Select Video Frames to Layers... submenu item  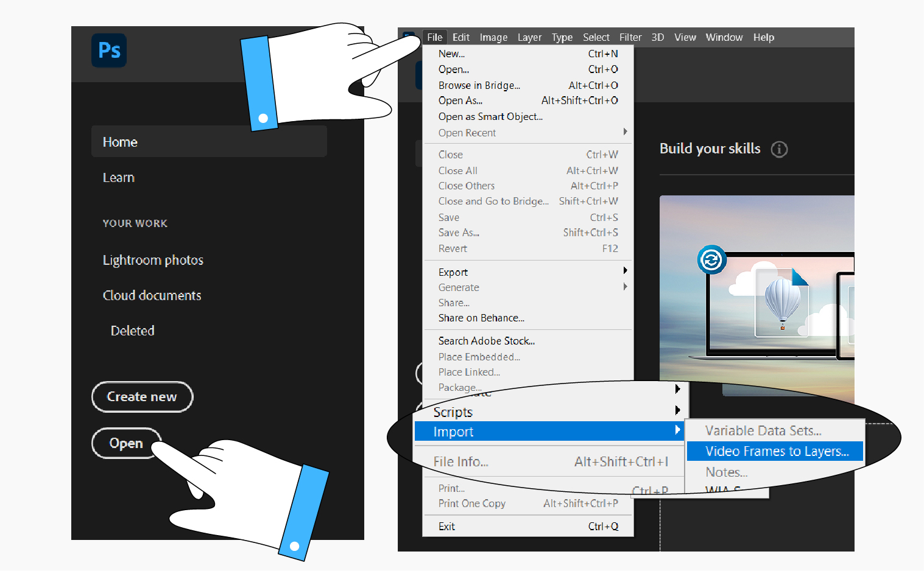coord(775,451)
